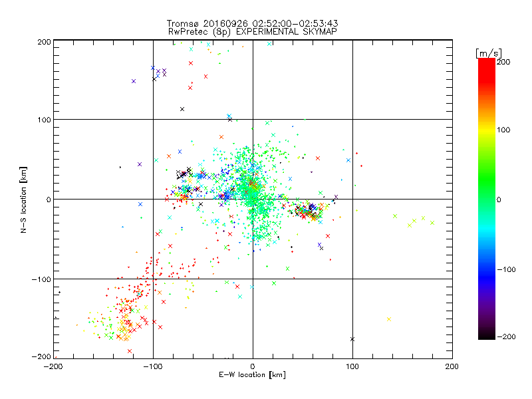Screen dimensions: 532x399
Task: Click the 'E-W location [km]' axis label
Action: point(253,375)
